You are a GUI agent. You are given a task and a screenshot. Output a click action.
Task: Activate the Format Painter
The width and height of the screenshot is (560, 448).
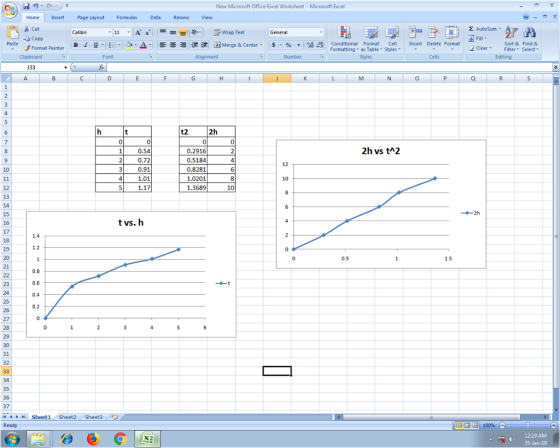pyautogui.click(x=44, y=48)
